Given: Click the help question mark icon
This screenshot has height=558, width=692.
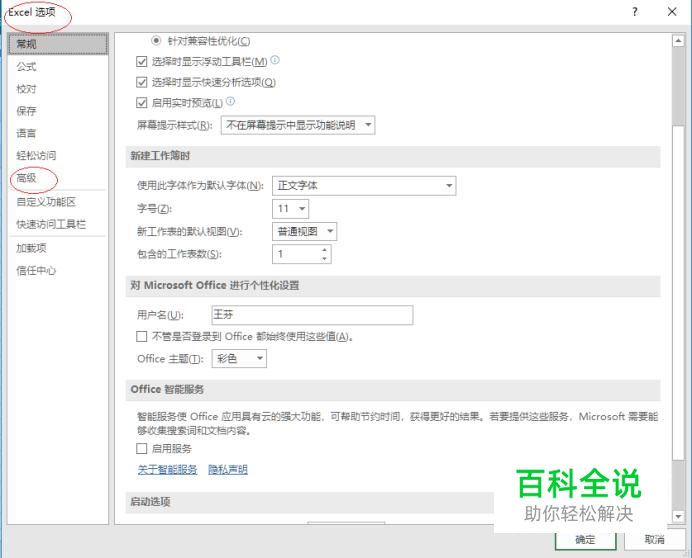Looking at the screenshot, I should (635, 12).
